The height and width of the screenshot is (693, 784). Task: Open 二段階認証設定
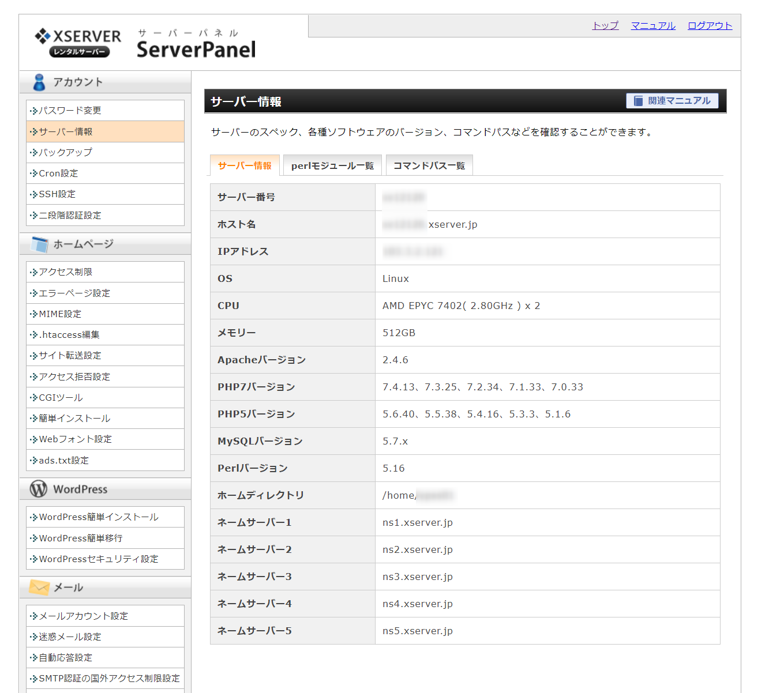[106, 215]
